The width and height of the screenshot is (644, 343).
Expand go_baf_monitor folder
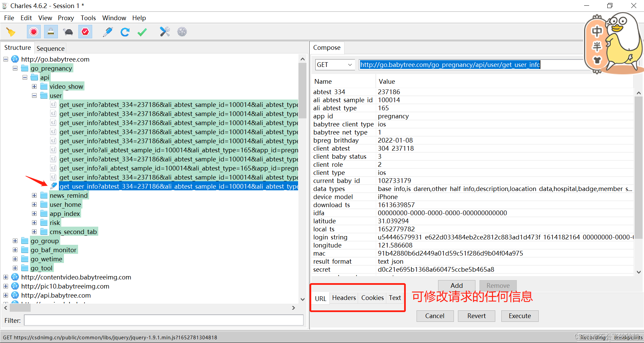click(15, 250)
